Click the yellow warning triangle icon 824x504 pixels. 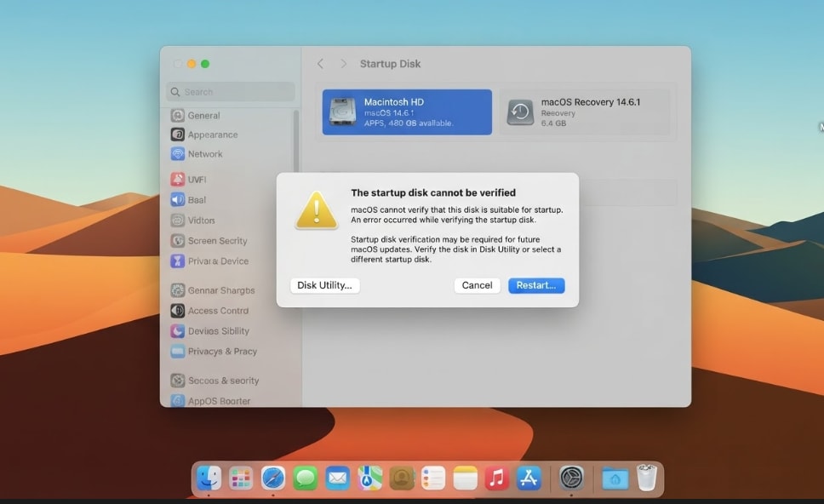pos(317,210)
